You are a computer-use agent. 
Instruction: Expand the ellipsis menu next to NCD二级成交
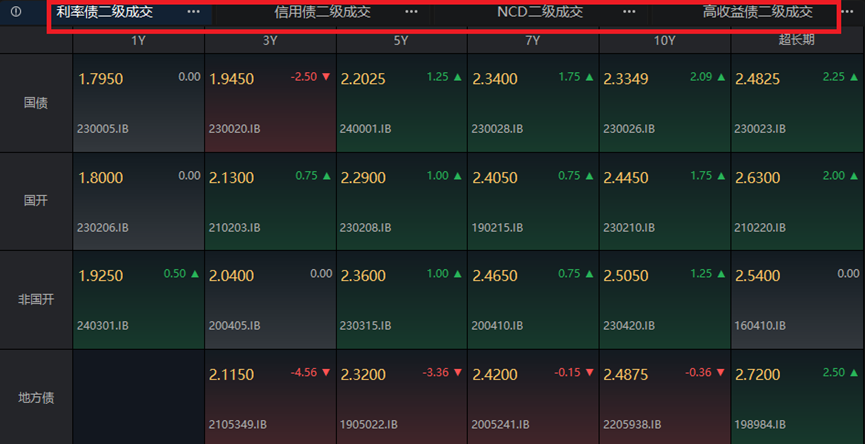click(x=629, y=12)
